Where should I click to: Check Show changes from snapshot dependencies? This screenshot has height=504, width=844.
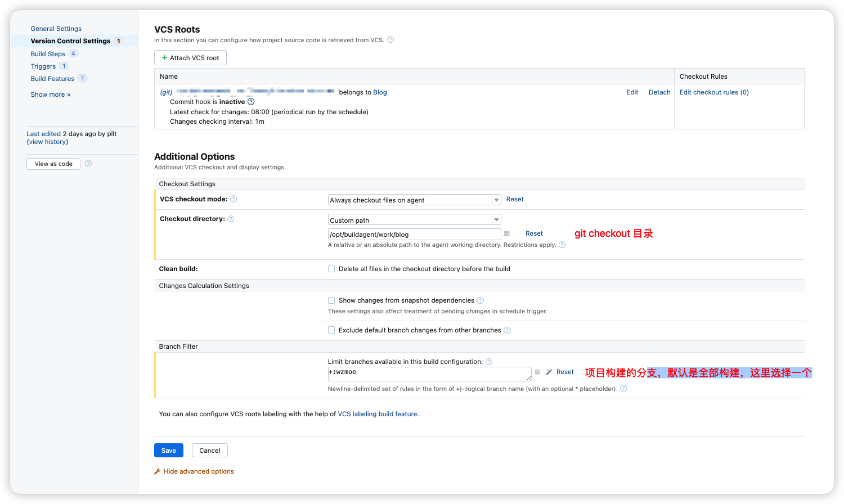click(331, 300)
